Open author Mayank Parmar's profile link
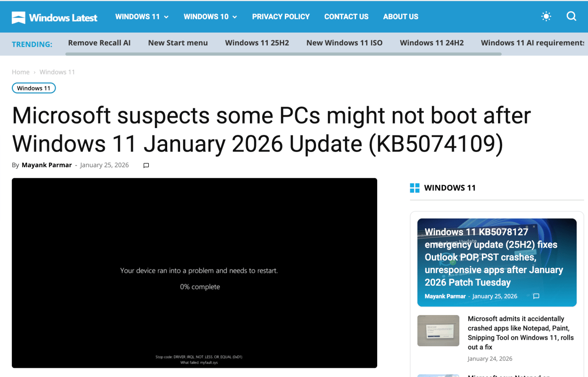588x377 pixels. click(x=46, y=165)
